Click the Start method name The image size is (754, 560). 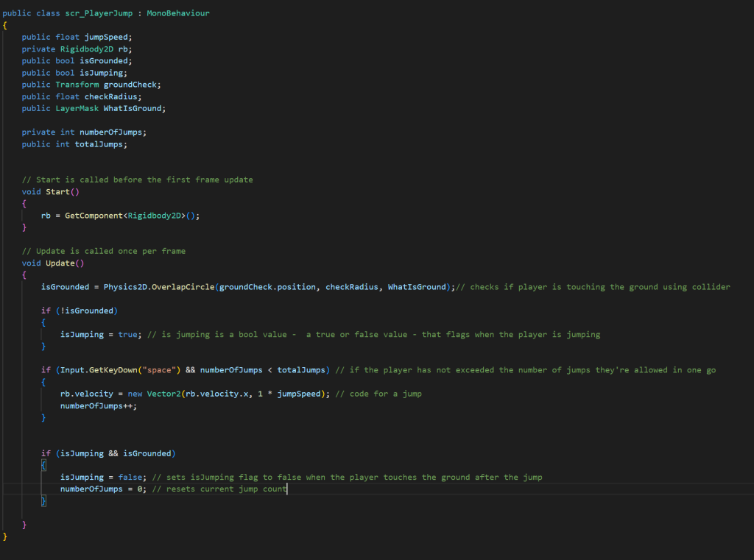57,192
